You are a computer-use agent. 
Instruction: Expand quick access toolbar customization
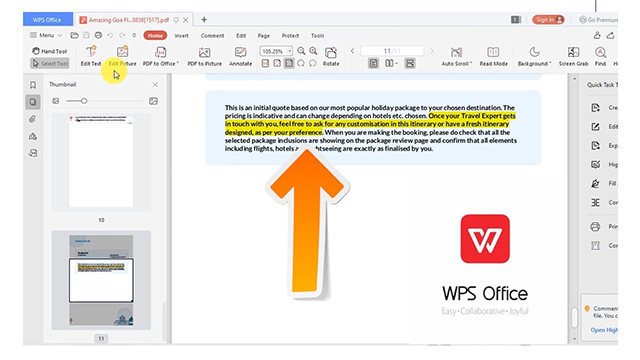pyautogui.click(x=134, y=36)
